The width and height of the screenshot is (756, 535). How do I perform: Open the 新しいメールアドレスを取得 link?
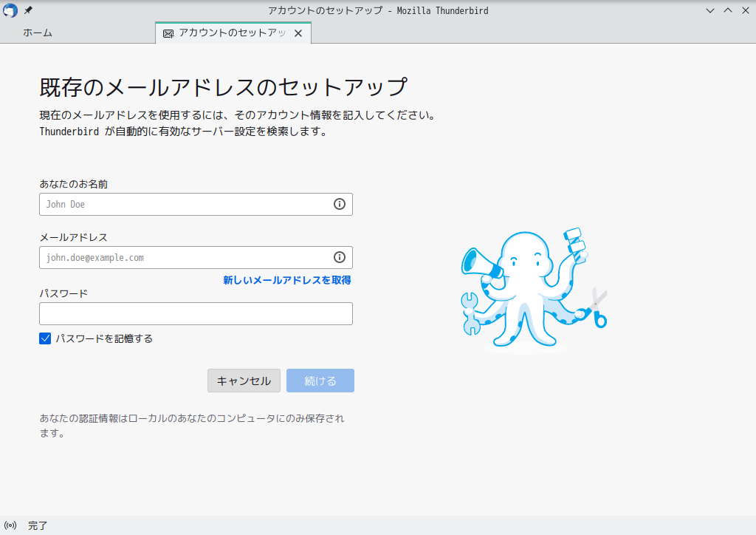[x=287, y=280]
